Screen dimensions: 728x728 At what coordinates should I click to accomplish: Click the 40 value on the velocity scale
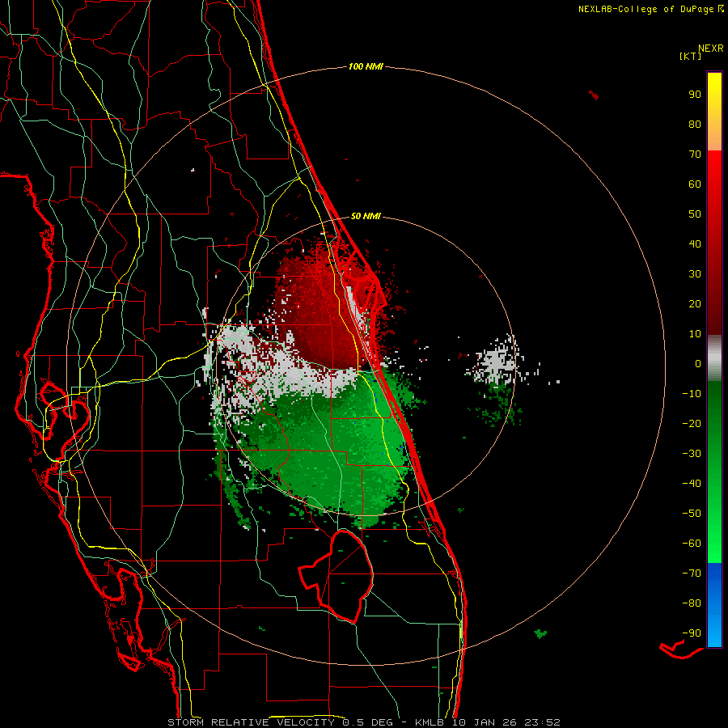point(695,244)
